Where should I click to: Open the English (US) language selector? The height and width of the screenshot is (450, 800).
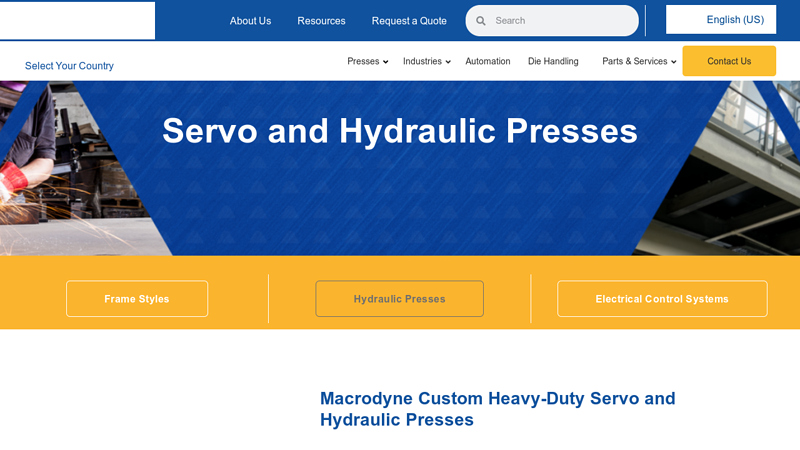click(x=721, y=19)
